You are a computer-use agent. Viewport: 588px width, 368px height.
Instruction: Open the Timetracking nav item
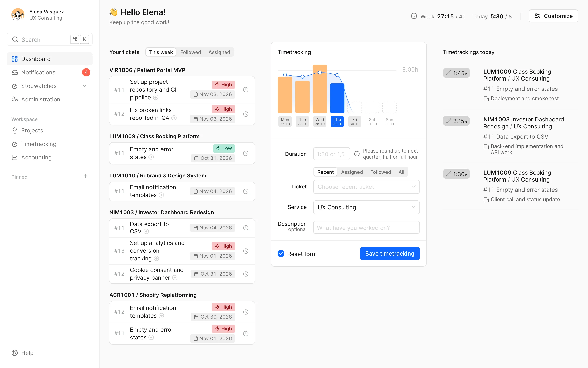[50, 144]
